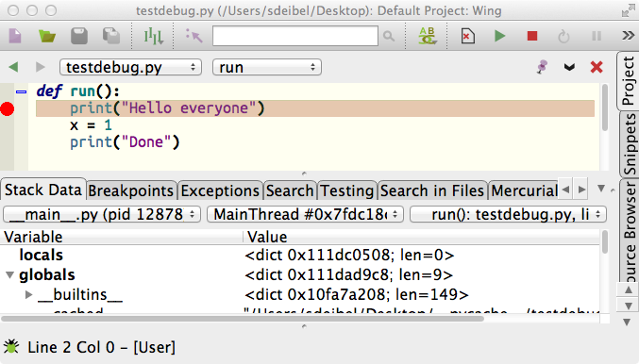Switch to the Search in Files tab
639x364 pixels.
tap(432, 190)
